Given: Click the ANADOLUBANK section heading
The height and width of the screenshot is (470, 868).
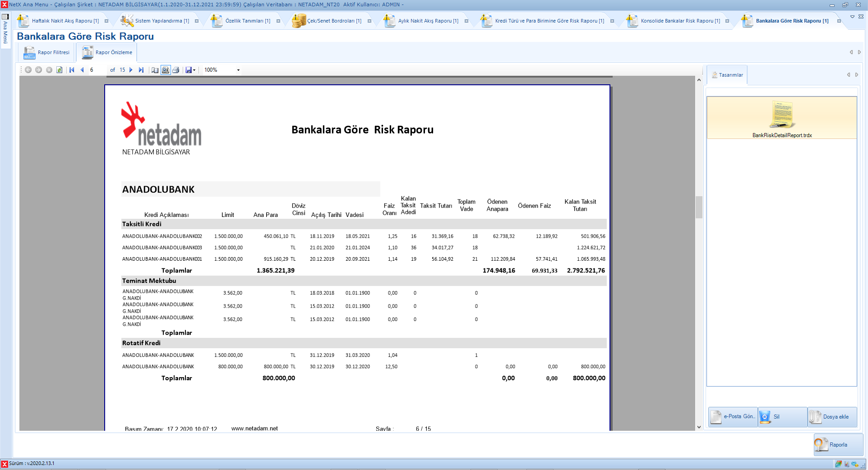Looking at the screenshot, I should (x=158, y=189).
